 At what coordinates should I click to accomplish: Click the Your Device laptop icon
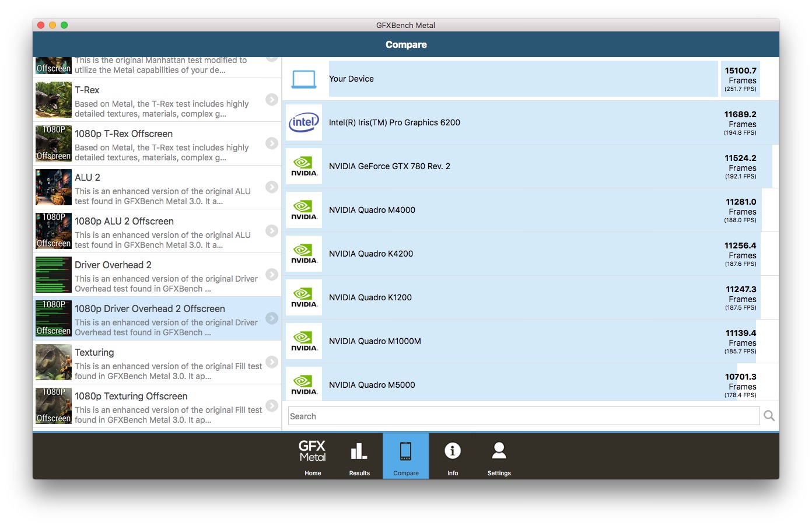(x=304, y=79)
